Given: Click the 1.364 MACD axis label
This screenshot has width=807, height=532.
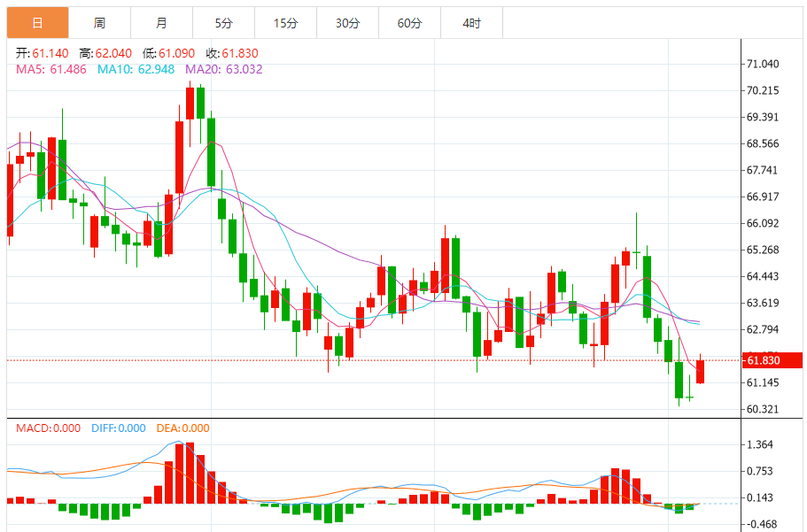Looking at the screenshot, I should click(x=760, y=444).
